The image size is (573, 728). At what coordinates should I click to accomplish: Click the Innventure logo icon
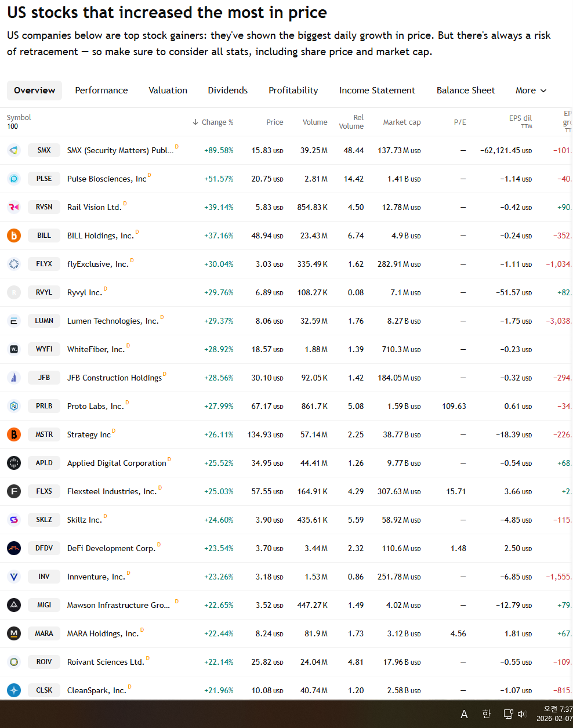(14, 577)
